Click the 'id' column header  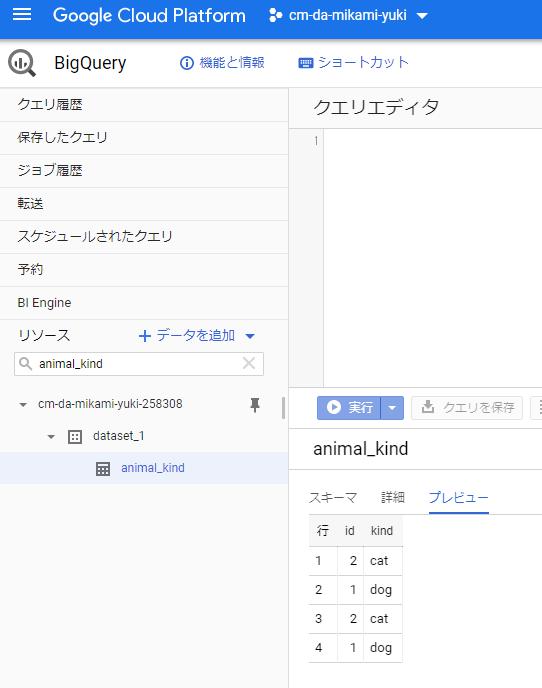tap(350, 531)
